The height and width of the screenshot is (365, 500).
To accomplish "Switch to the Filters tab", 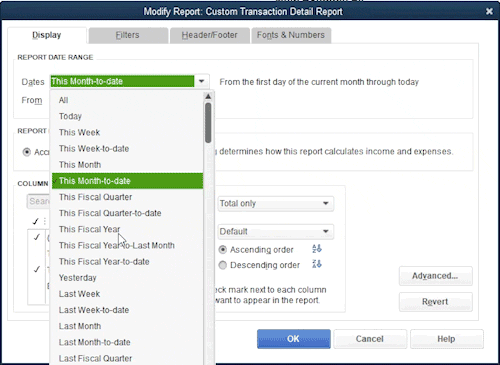I will [128, 35].
